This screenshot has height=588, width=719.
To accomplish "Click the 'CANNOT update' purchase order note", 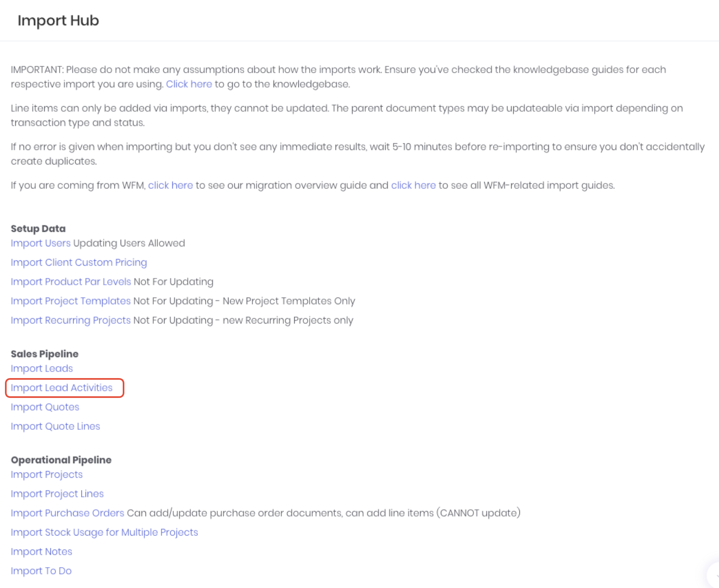I will pos(479,513).
